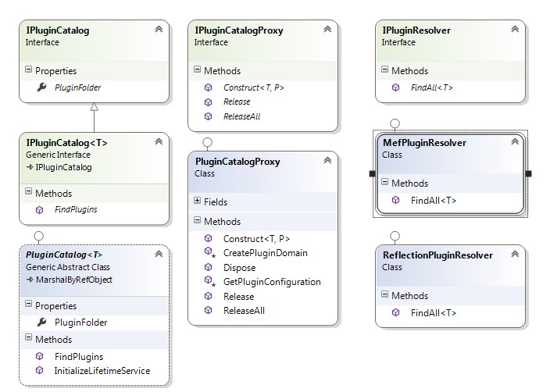The width and height of the screenshot is (550, 392).
Task: Collapse the IPluginCatalog interface box
Action: [159, 30]
